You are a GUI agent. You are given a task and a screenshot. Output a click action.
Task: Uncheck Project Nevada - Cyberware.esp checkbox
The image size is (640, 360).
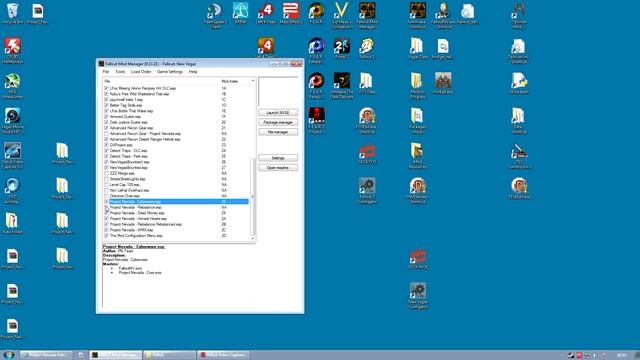[107, 202]
